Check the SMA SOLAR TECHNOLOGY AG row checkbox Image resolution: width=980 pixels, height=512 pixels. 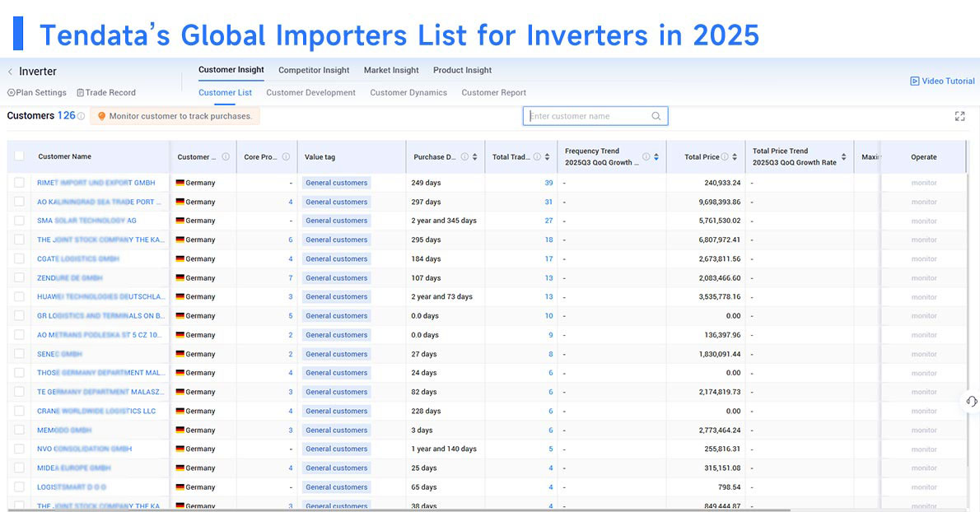(x=20, y=221)
